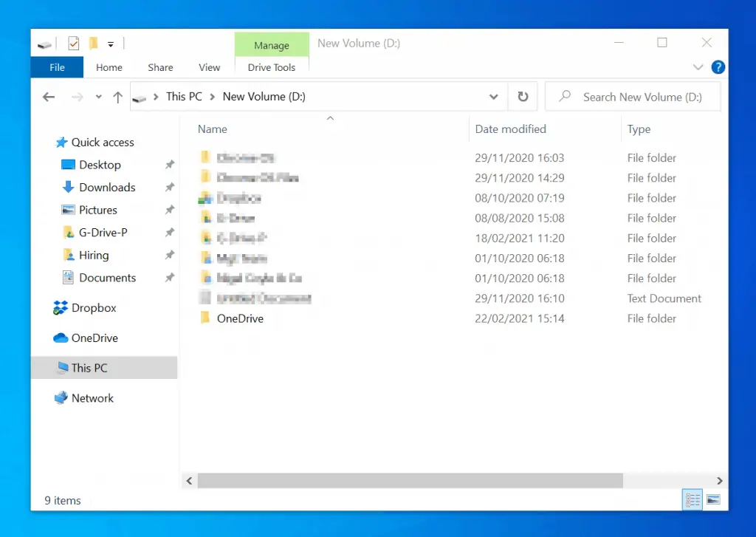Screen dimensions: 756x537
Task: Click the pin icon next to Downloads
Action: (169, 187)
